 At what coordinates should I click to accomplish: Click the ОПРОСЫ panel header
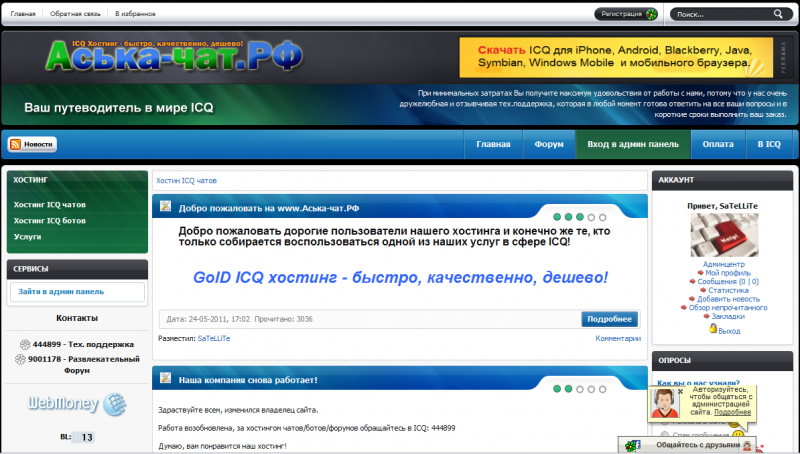(722, 360)
